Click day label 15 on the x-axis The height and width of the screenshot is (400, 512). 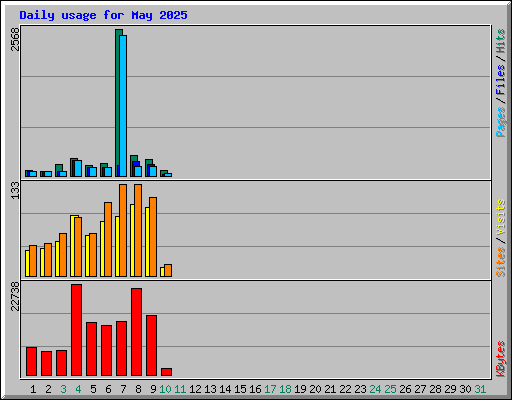click(x=240, y=389)
